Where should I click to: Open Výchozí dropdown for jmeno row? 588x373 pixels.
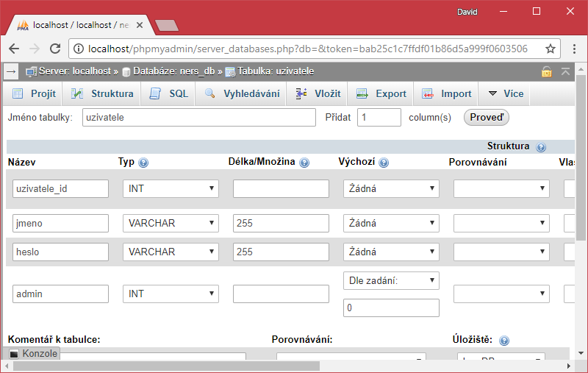391,223
